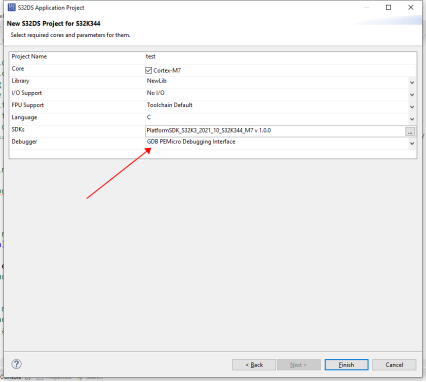Image resolution: width=426 pixels, height=382 pixels.
Task: Expand the Debugger dropdown
Action: [x=412, y=143]
